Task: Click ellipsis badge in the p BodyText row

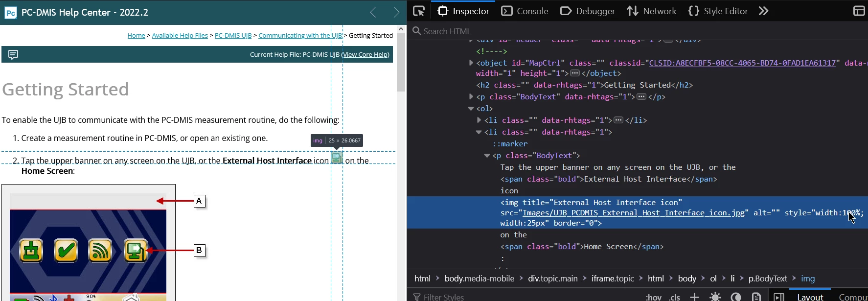Action: pos(641,96)
